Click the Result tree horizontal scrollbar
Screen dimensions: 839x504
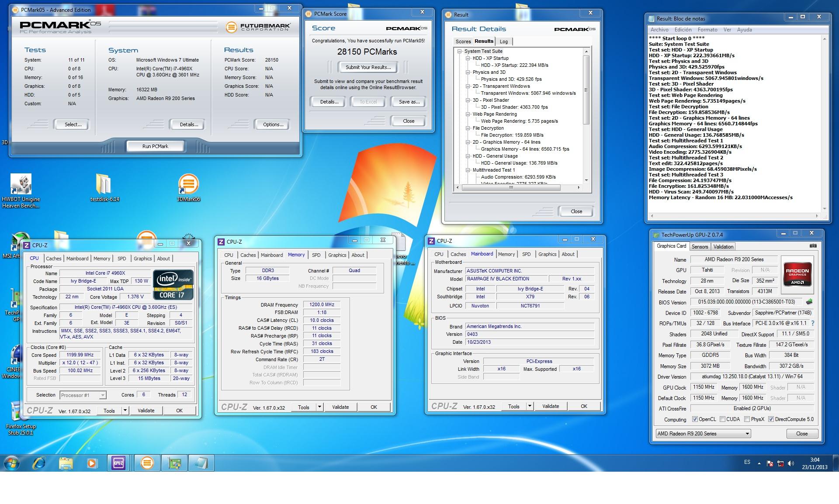517,188
